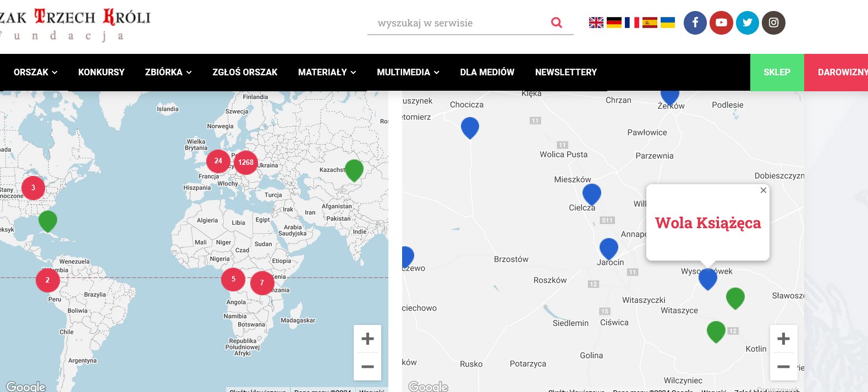Image resolution: width=868 pixels, height=392 pixels.
Task: Visit the Twitter profile icon
Action: pyautogui.click(x=747, y=23)
